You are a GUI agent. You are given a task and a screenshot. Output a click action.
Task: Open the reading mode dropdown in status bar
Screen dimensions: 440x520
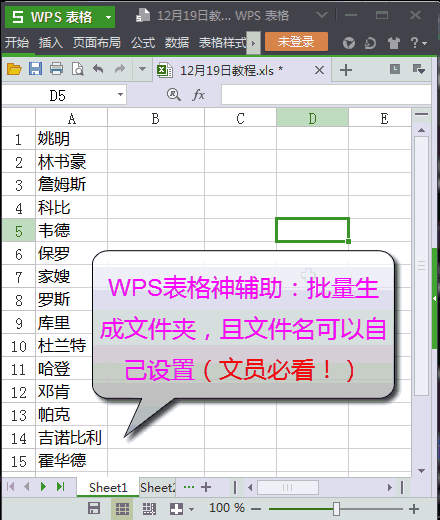[192, 509]
